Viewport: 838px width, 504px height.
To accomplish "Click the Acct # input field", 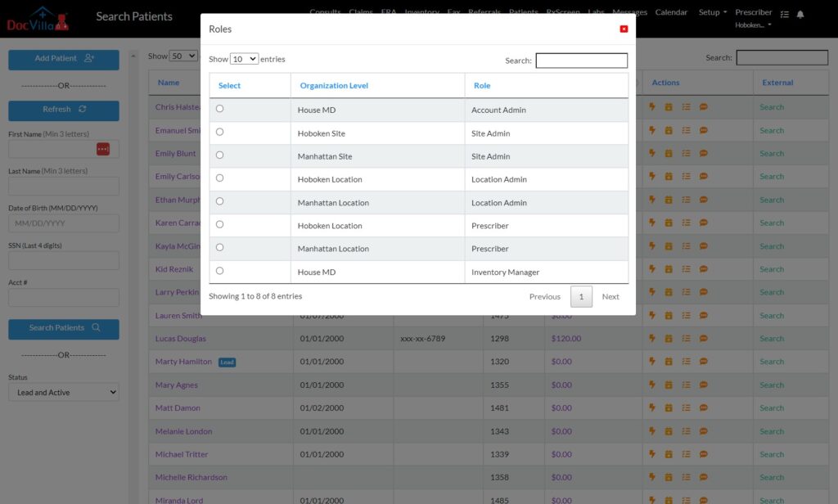I will (x=64, y=298).
